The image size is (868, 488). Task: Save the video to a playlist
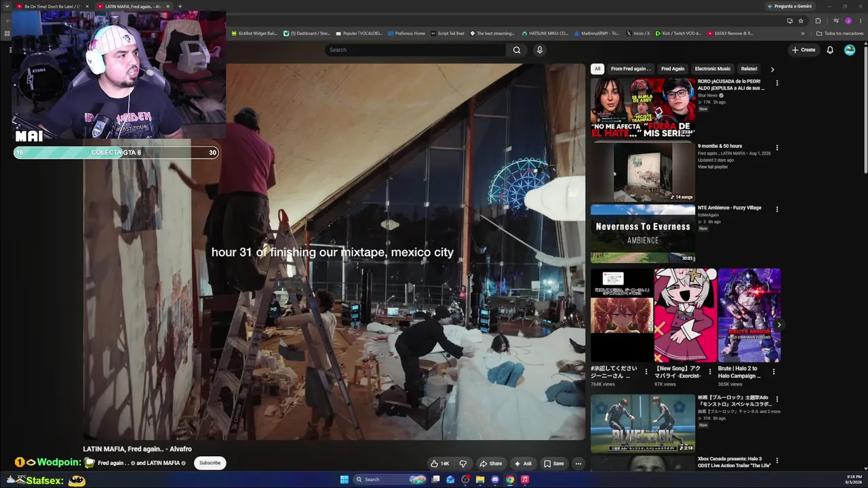(x=553, y=464)
